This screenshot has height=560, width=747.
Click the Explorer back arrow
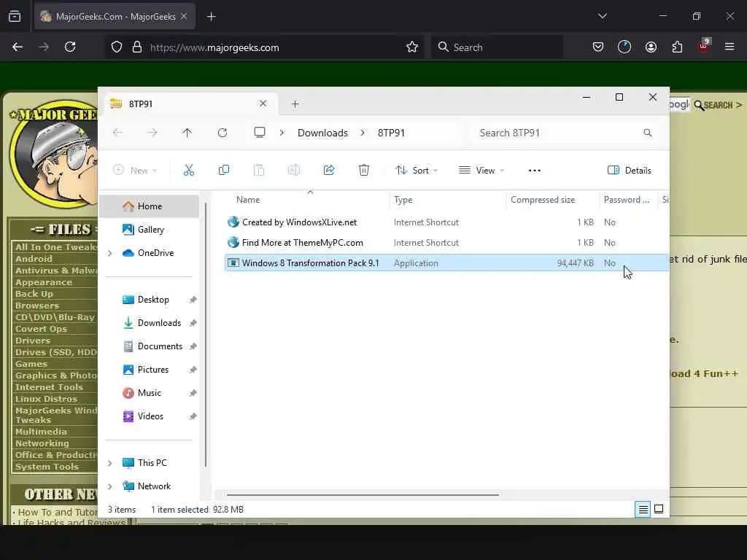point(117,133)
